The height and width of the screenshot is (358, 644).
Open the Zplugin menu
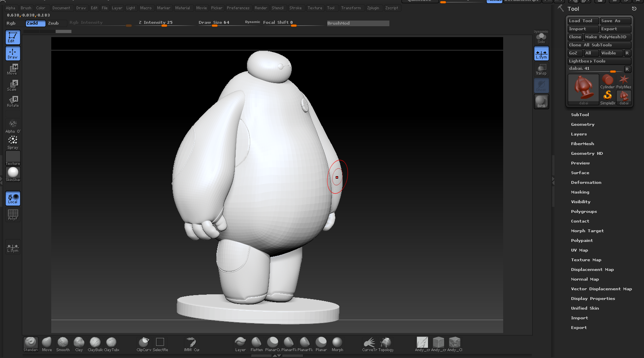373,8
